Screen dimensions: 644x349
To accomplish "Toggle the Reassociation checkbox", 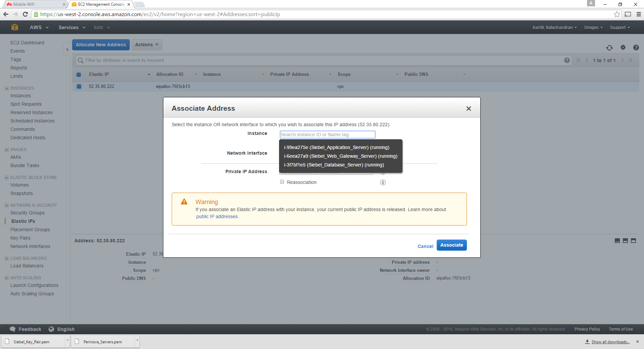I will point(282,182).
